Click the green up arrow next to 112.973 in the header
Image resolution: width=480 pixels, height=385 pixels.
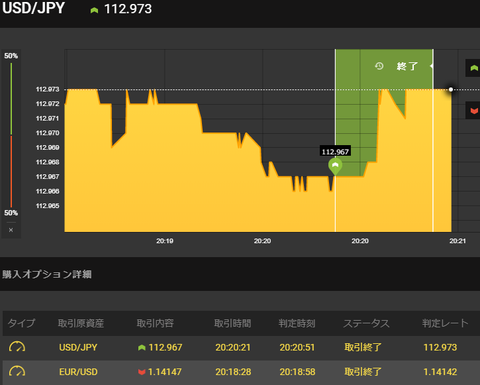click(x=94, y=10)
